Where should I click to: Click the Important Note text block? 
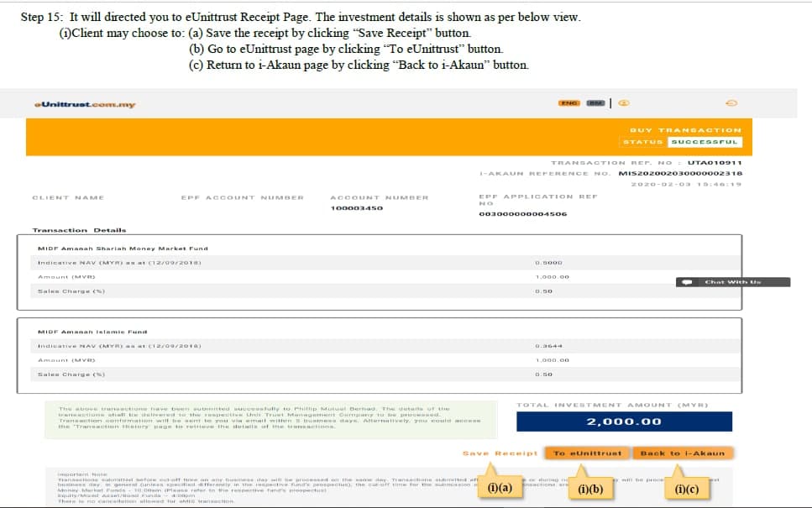pyautogui.click(x=389, y=487)
